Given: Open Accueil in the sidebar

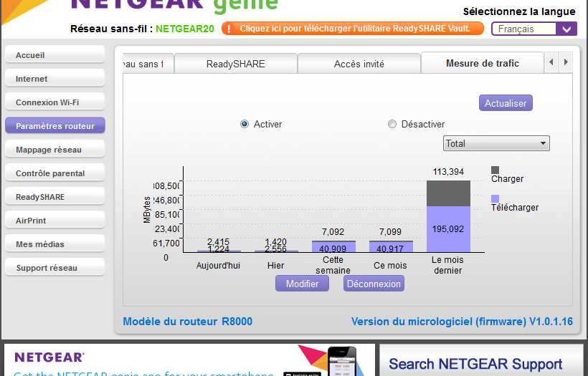Looking at the screenshot, I should coord(54,55).
